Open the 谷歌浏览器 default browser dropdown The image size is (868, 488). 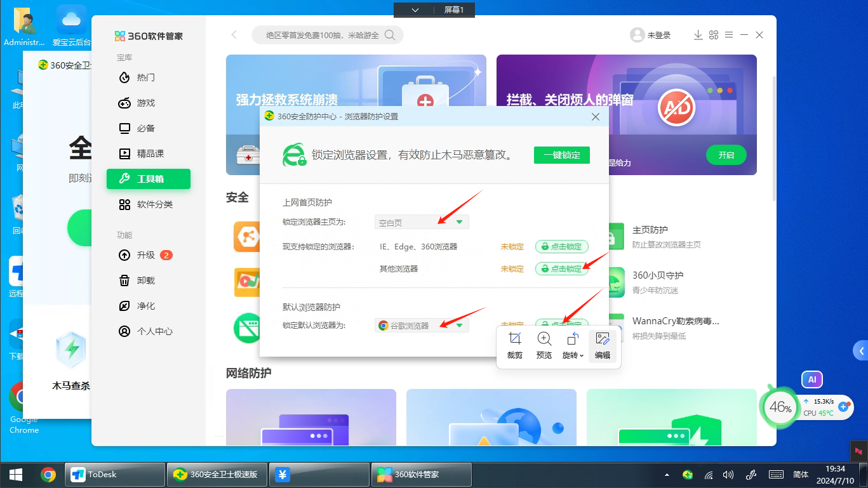click(x=422, y=326)
